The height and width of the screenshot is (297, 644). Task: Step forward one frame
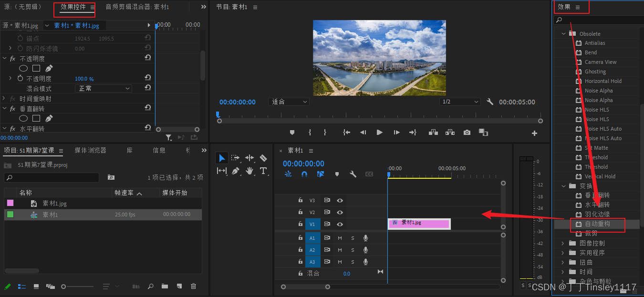click(x=396, y=133)
